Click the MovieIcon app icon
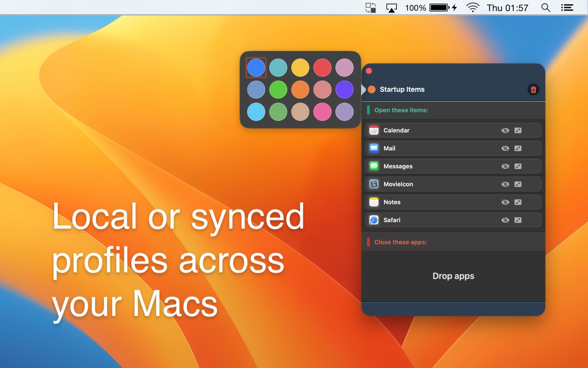588x368 pixels. point(373,184)
